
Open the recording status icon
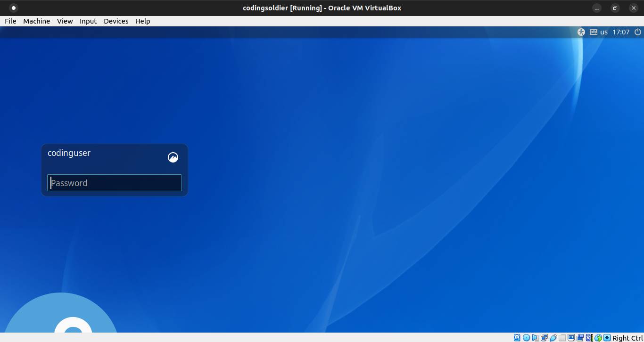580,337
